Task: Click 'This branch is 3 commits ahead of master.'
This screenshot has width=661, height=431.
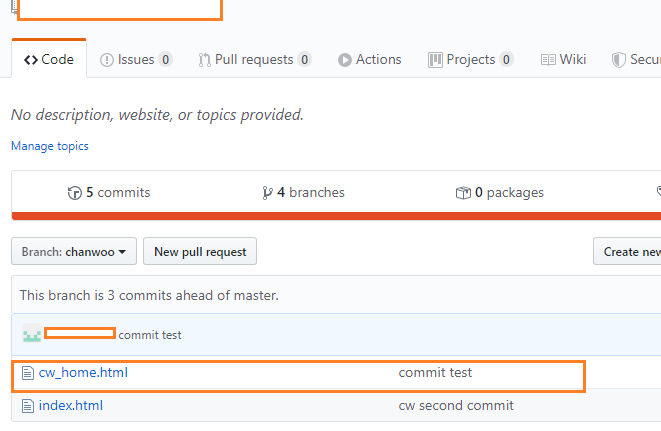Action: coord(149,295)
